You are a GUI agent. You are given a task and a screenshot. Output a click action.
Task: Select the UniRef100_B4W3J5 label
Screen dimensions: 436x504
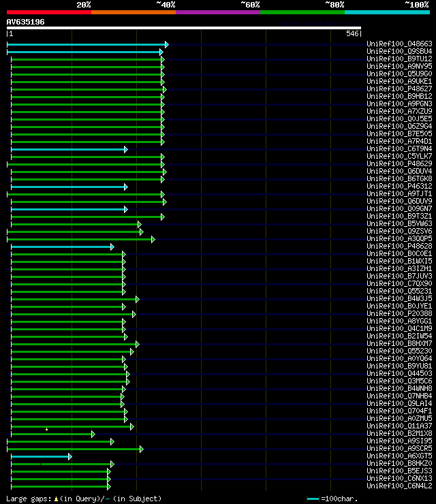pyautogui.click(x=399, y=298)
